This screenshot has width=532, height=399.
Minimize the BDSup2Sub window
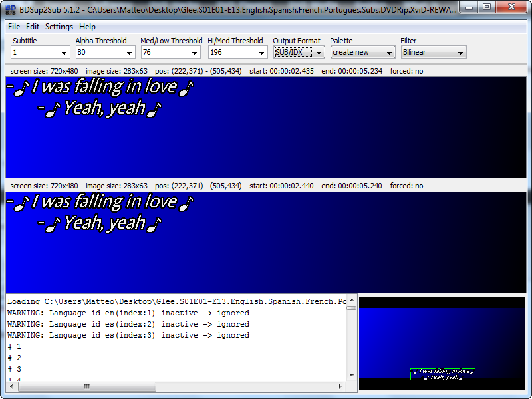coord(469,7)
